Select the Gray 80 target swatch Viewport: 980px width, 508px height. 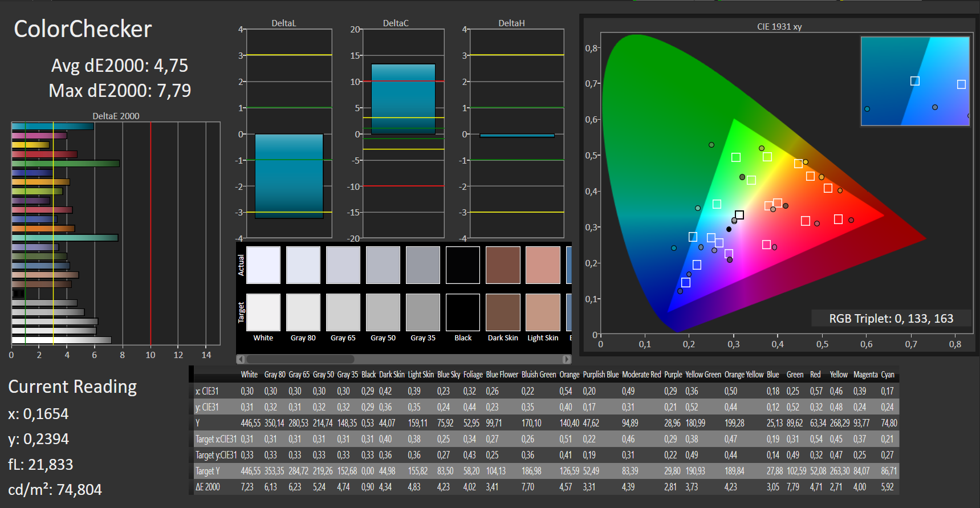pos(303,312)
